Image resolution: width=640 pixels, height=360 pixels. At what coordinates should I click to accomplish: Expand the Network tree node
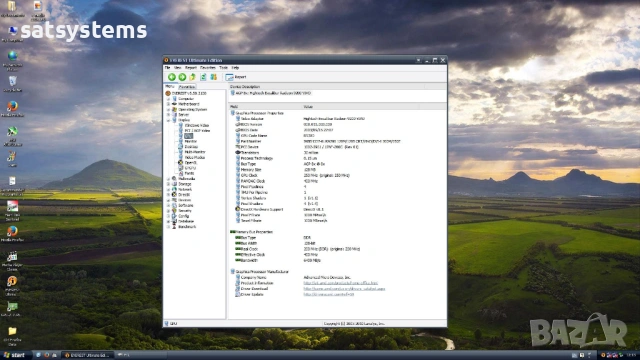click(168, 189)
